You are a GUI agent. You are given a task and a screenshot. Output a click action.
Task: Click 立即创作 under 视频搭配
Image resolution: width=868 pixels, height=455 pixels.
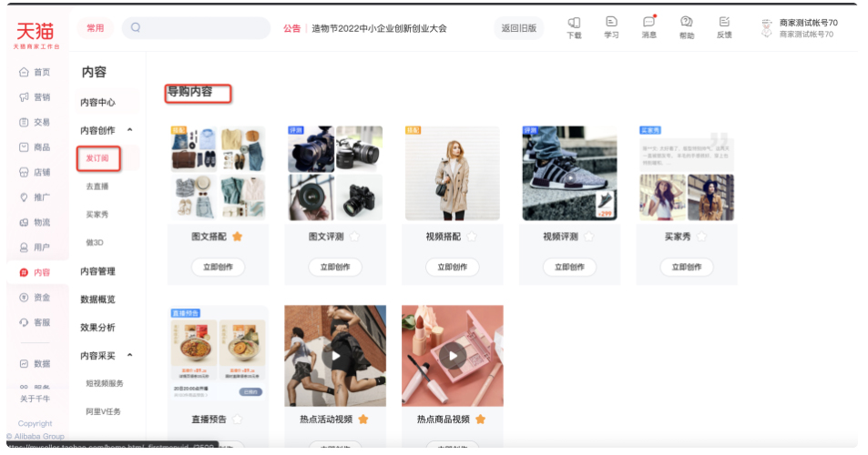pos(453,267)
